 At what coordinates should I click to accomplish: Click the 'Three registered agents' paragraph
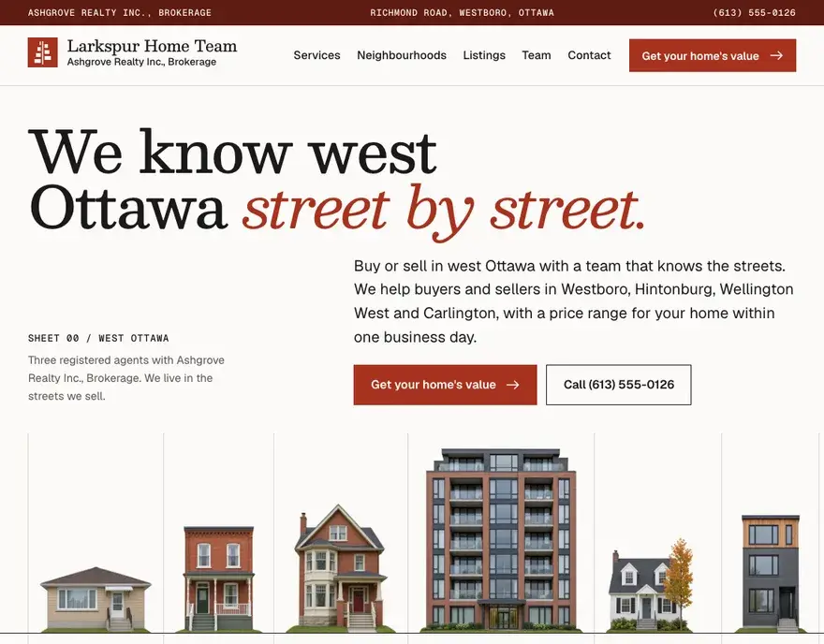126,378
